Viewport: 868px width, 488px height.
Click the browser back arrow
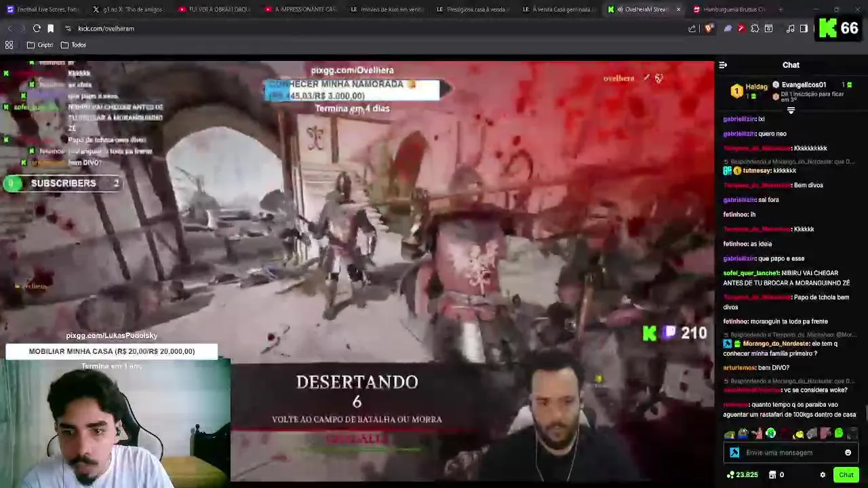click(9, 28)
